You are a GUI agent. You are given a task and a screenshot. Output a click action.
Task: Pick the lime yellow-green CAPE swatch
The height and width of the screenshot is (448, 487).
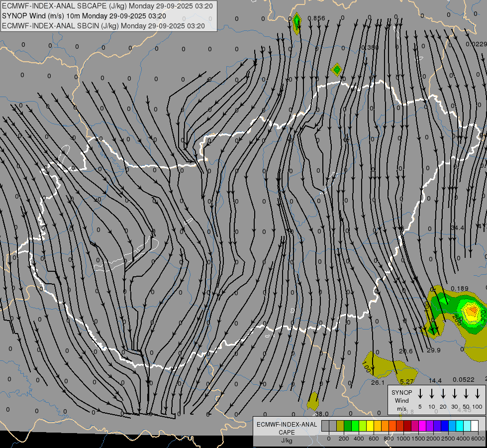(363, 426)
